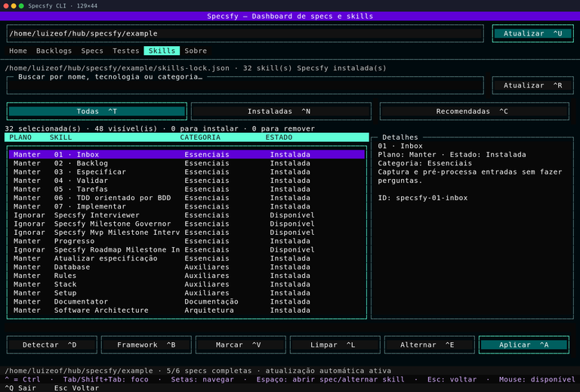580x392 pixels.
Task: Switch to the Backlogs tab
Action: click(x=54, y=51)
